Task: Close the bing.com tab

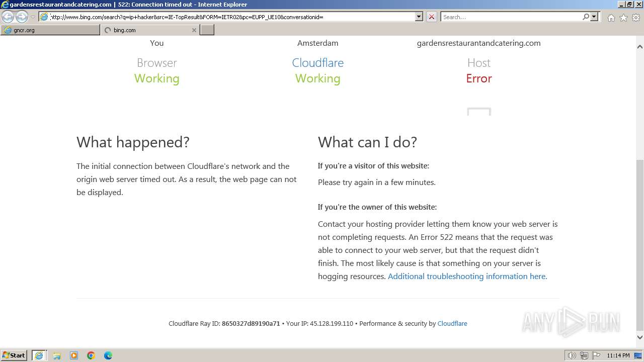Action: (194, 30)
